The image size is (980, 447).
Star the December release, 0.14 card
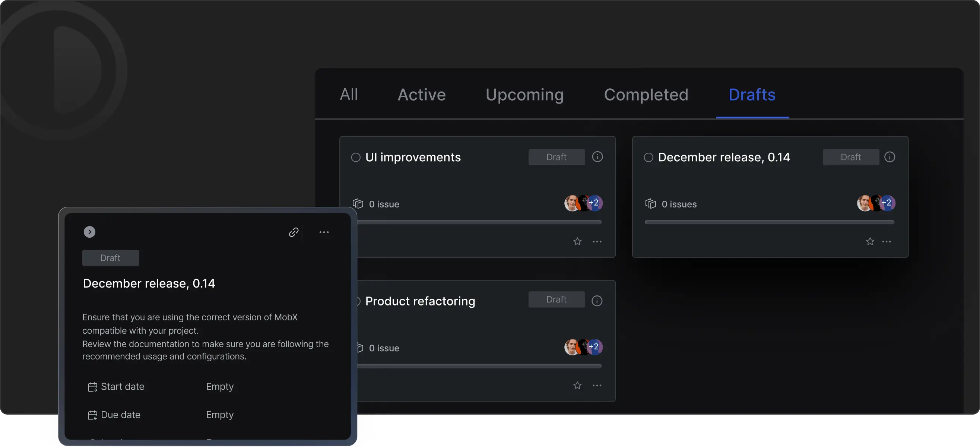coord(870,242)
